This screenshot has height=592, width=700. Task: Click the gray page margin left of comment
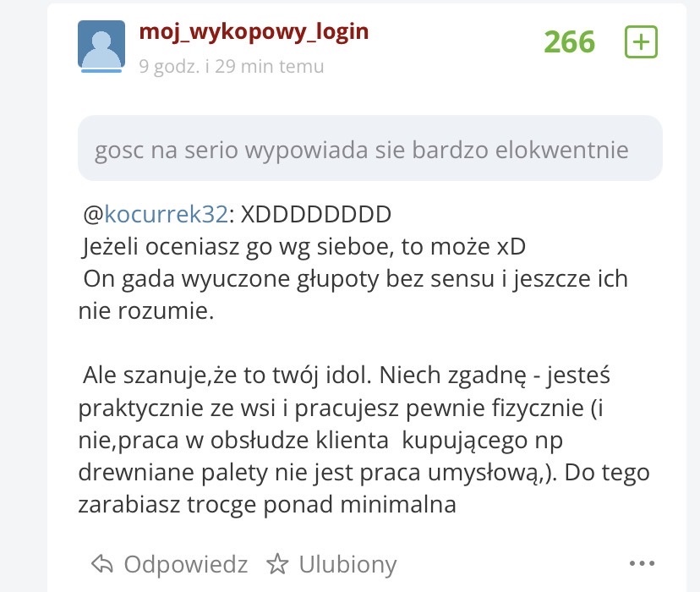(x=23, y=296)
